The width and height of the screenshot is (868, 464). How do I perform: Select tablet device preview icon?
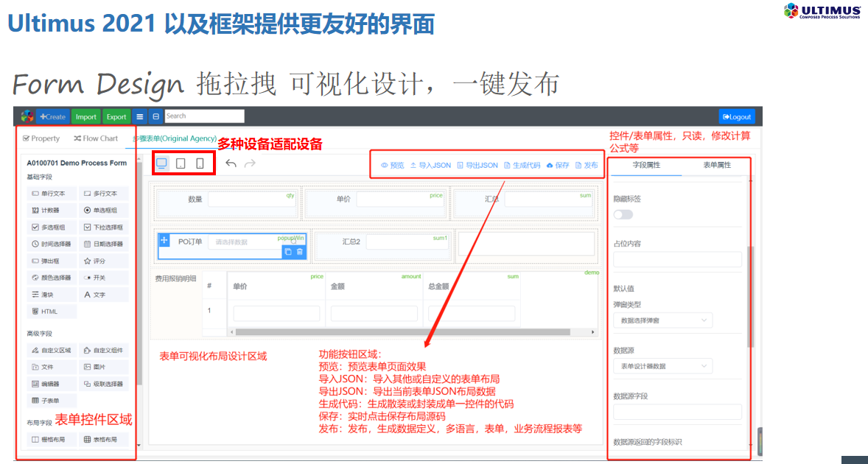180,164
